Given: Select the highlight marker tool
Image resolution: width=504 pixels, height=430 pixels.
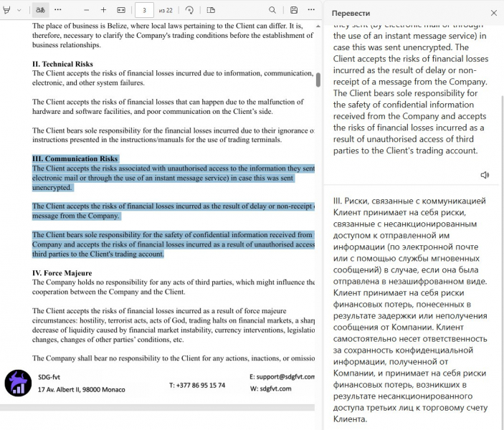Looking at the screenshot, I should [6, 10].
